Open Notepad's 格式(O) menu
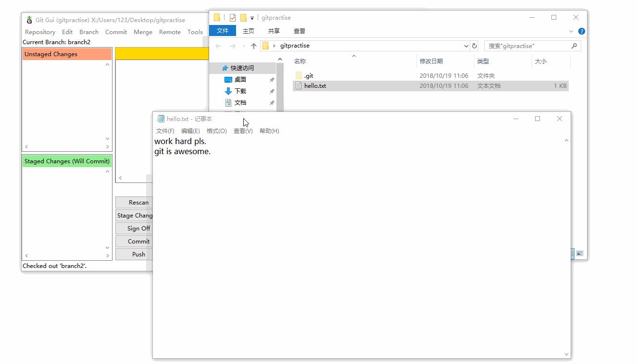 pos(216,131)
